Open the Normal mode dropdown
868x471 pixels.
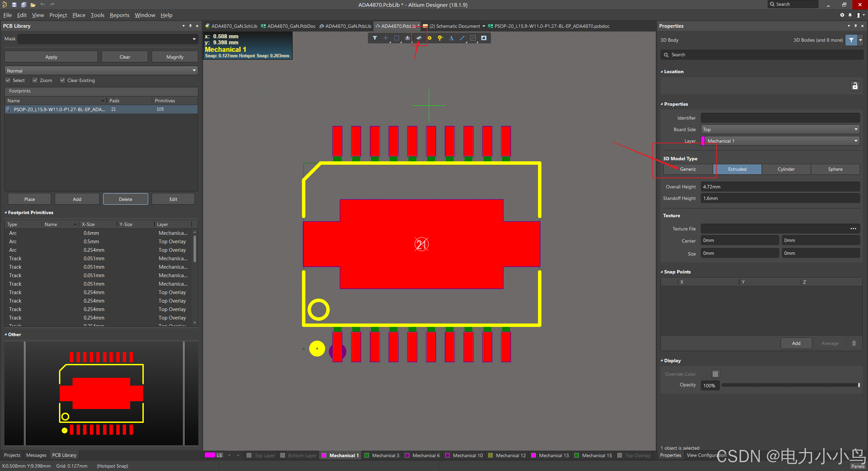(x=194, y=70)
